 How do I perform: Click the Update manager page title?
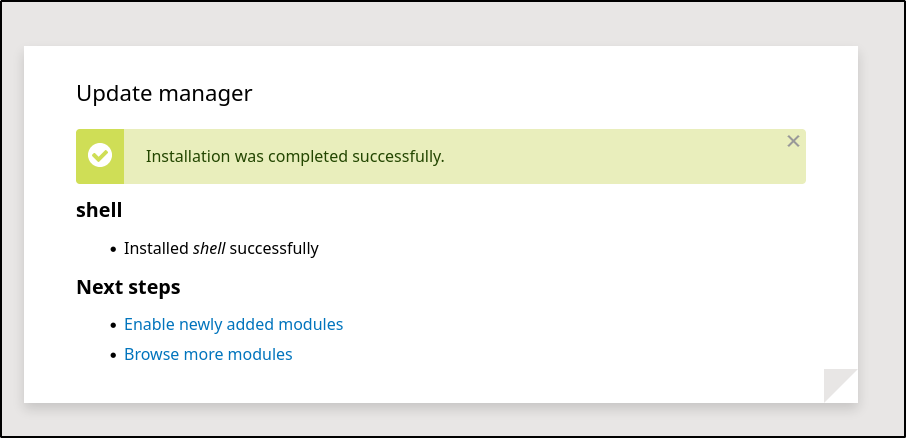[164, 94]
